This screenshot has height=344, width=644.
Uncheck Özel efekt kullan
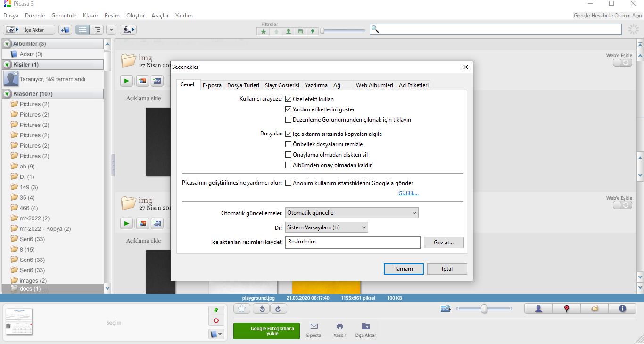coord(289,99)
